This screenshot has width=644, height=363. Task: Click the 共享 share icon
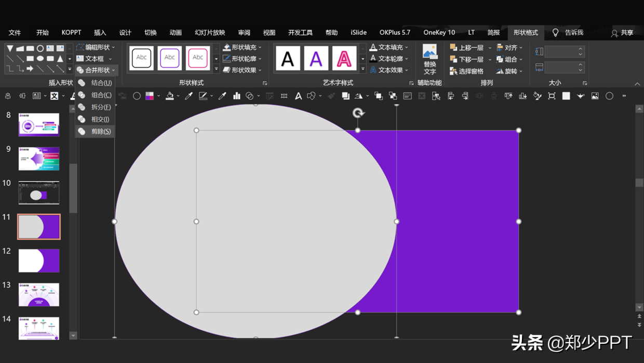coord(614,33)
